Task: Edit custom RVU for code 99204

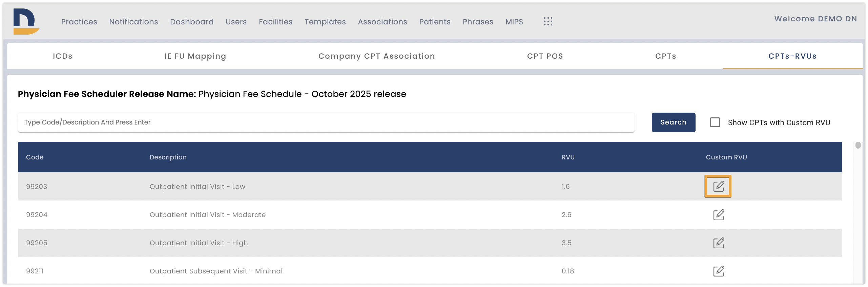Action: click(x=718, y=214)
